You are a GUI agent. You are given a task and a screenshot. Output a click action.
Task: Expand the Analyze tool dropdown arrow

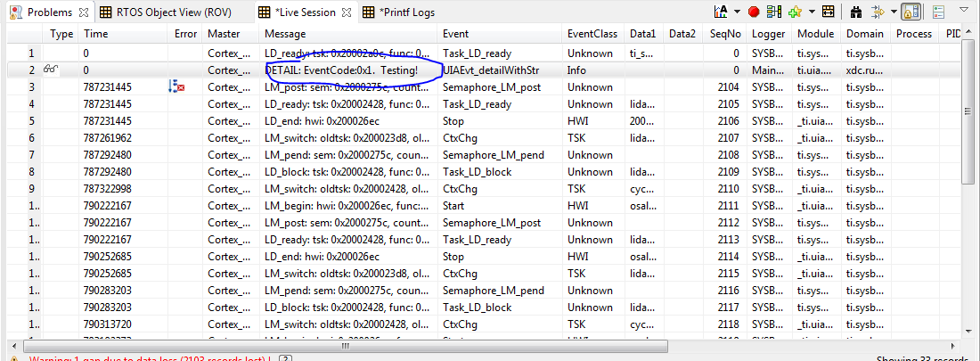click(x=737, y=12)
